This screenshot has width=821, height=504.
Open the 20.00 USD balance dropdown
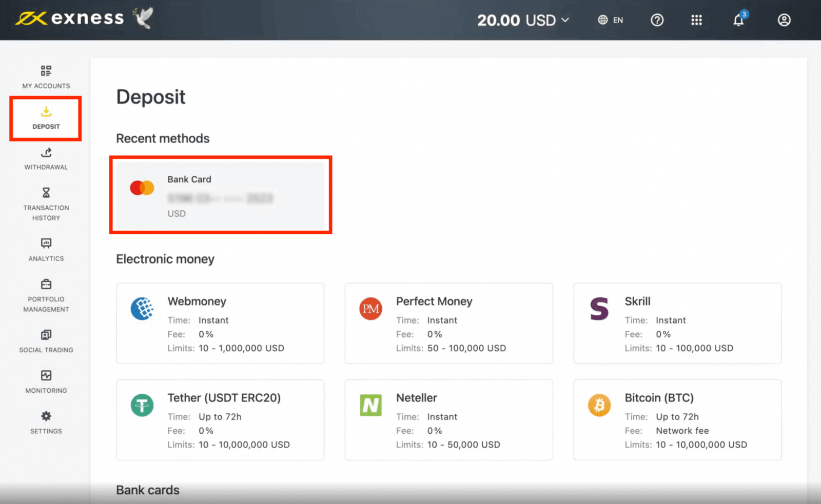[x=523, y=20]
